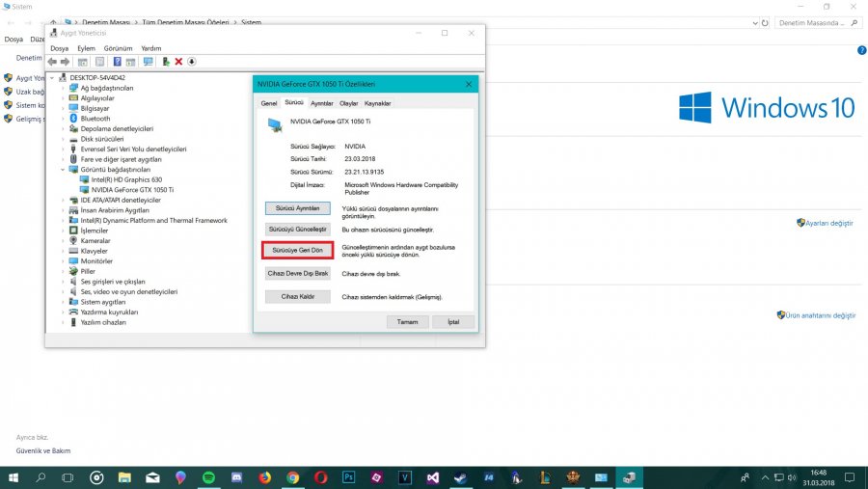Click the Sürücüye Geri Dön button
Screen dimensions: 868x489
tap(298, 251)
